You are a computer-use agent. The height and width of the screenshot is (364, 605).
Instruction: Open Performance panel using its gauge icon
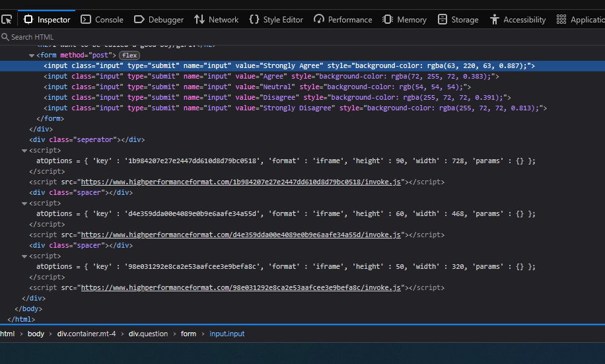pos(319,20)
